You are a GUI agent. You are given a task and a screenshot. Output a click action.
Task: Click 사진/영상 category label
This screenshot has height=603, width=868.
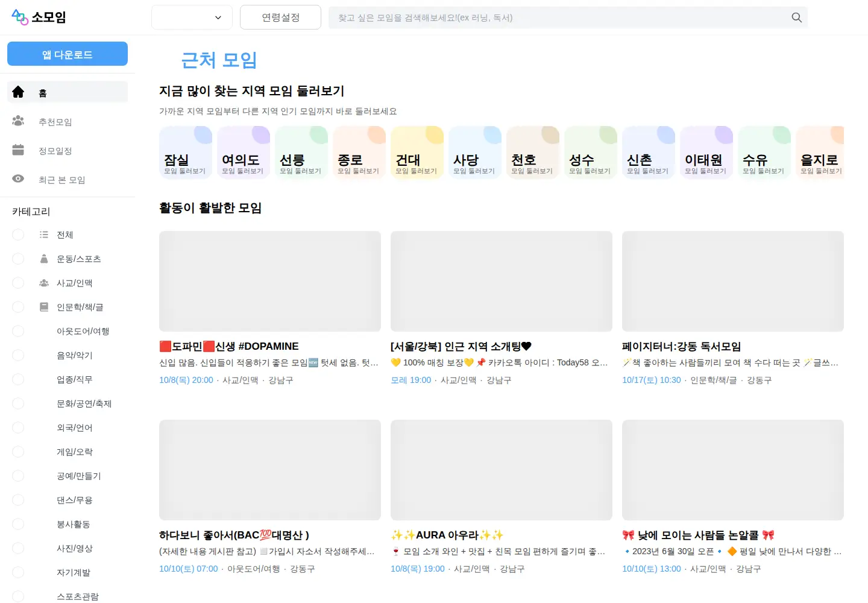75,548
